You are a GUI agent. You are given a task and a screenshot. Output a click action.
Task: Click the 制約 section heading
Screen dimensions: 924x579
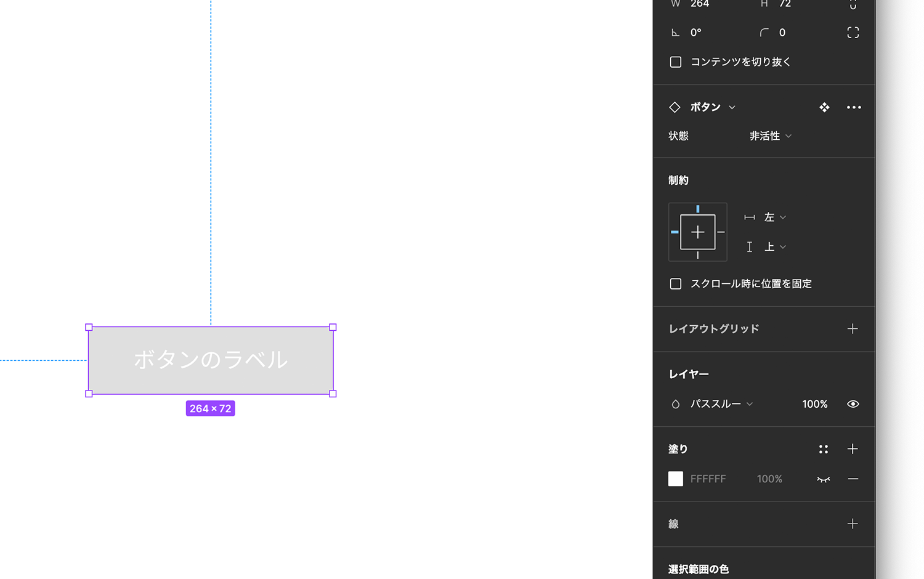pyautogui.click(x=678, y=180)
